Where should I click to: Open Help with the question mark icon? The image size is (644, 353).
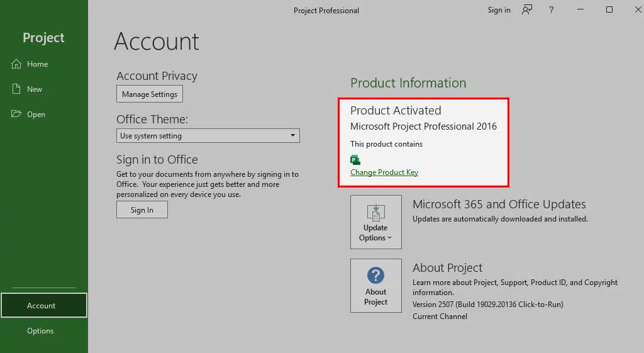552,10
